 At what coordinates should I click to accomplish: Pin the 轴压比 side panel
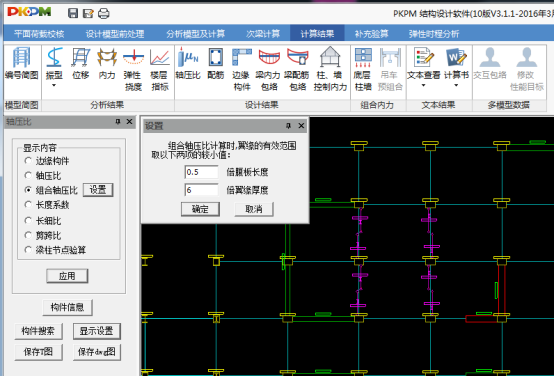(x=118, y=122)
